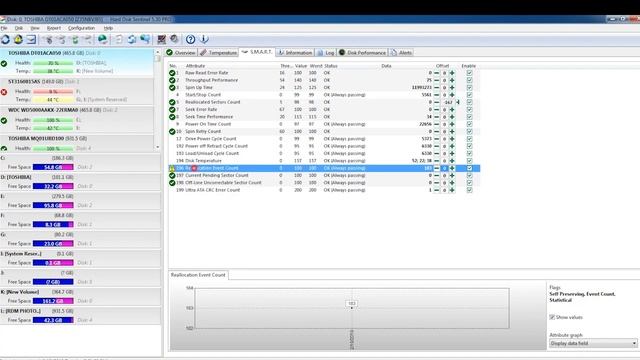Screen dimensions: 640x360
Task: Select the Drive Power Cycle Count row
Action: pos(324,139)
